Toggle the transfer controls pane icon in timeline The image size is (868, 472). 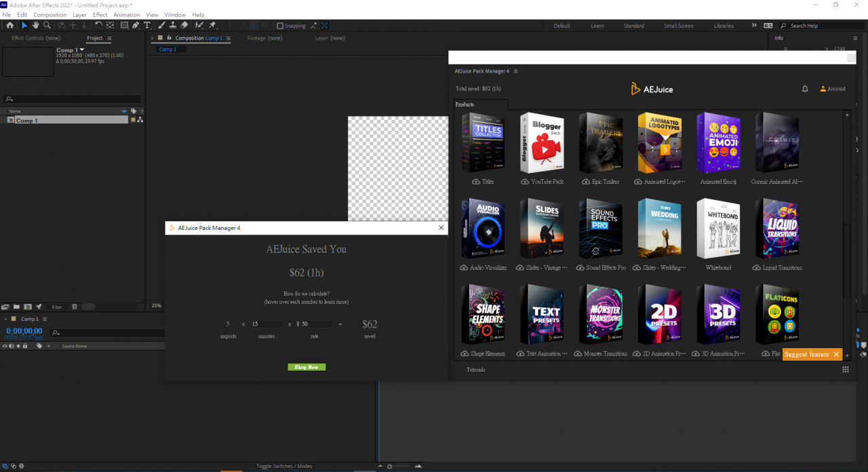pos(14,466)
